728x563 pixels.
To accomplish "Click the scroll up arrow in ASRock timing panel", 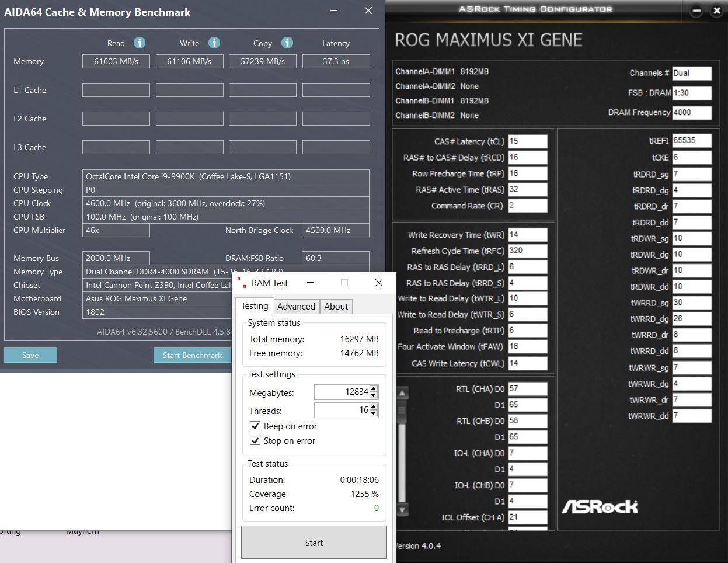I will pyautogui.click(x=402, y=393).
